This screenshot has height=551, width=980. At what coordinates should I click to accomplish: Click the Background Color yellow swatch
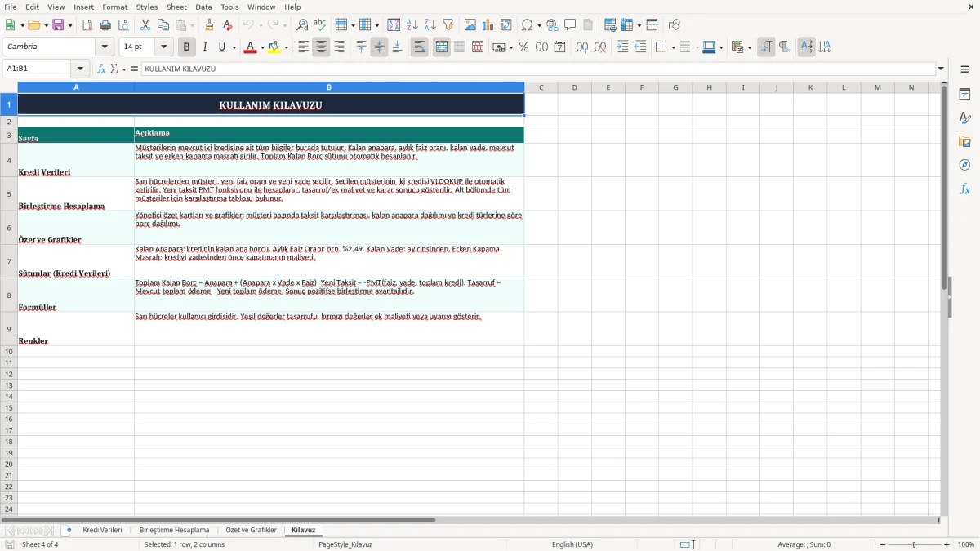click(274, 47)
